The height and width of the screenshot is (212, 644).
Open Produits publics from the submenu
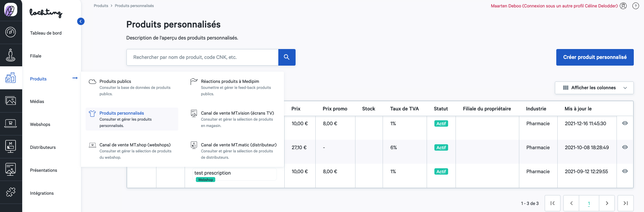pos(115,81)
